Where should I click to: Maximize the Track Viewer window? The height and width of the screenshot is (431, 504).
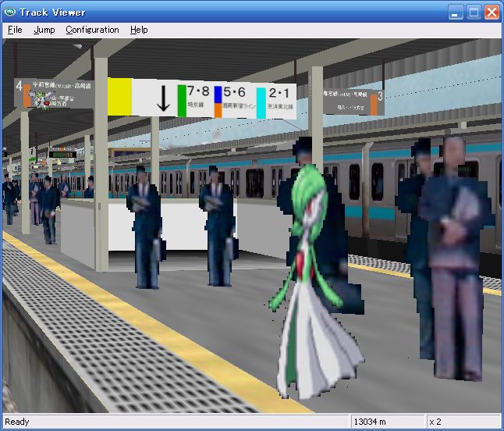(474, 12)
